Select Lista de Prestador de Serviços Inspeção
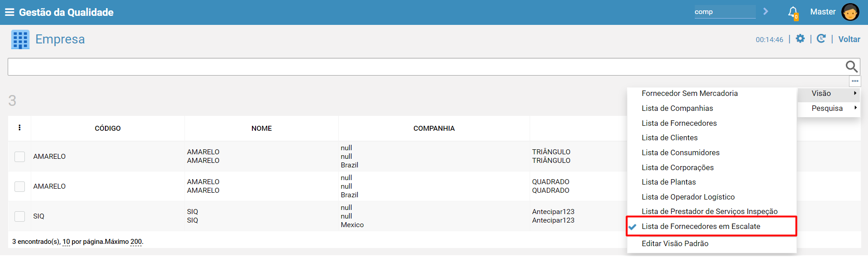This screenshot has height=257, width=868. (709, 211)
